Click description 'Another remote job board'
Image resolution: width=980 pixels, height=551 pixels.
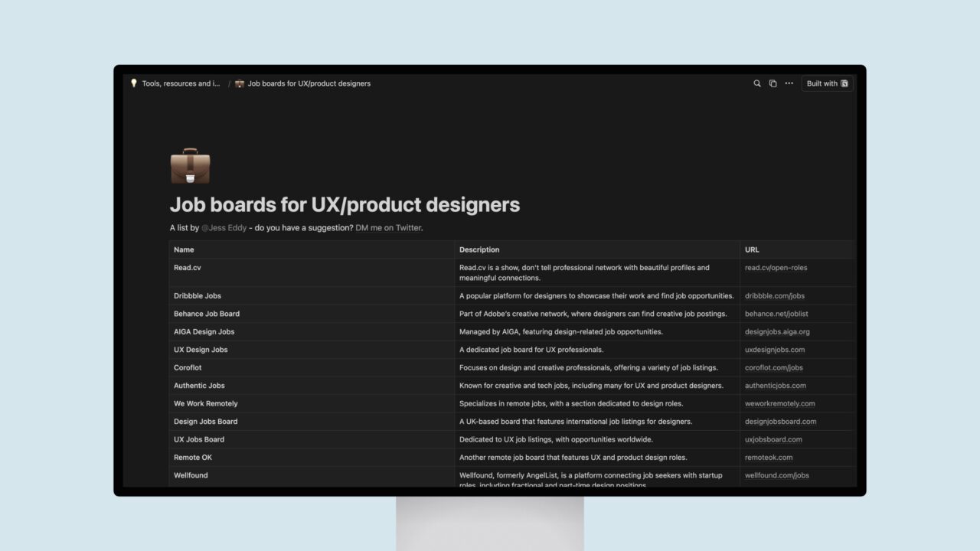tap(573, 458)
